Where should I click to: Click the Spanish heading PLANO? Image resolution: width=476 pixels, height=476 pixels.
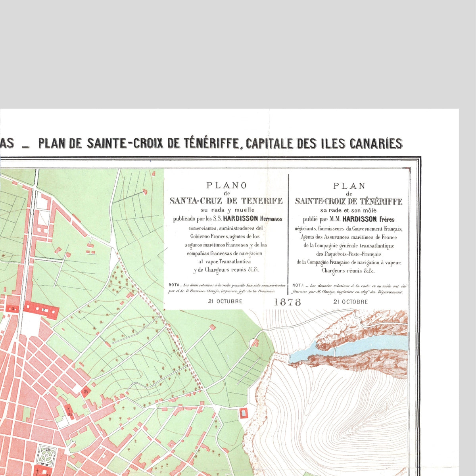(226, 185)
